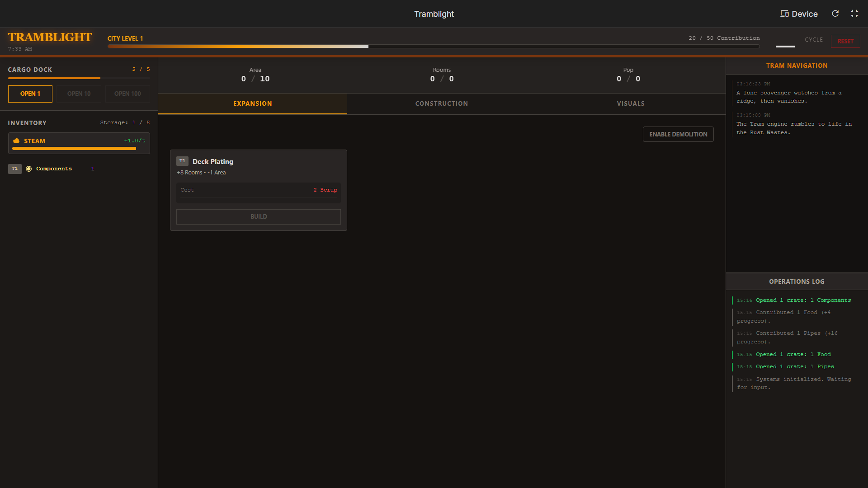
Task: Click the Components gear icon in inventory
Action: tap(29, 169)
